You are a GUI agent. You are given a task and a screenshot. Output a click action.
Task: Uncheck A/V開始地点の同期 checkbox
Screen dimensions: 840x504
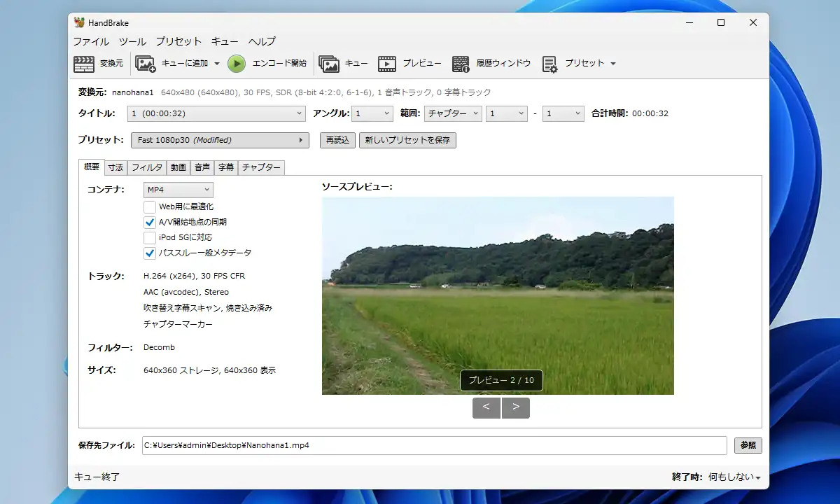coord(150,222)
